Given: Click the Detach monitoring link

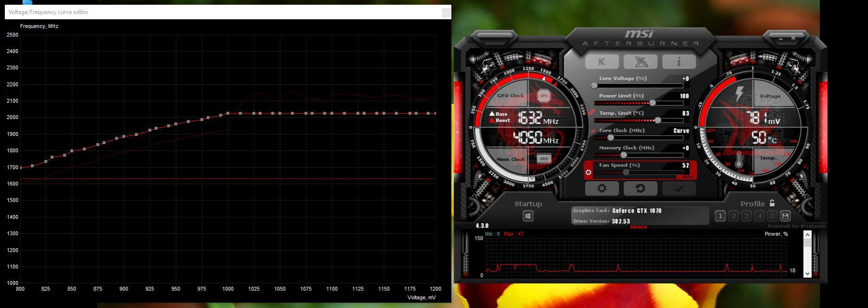Looking at the screenshot, I should tap(639, 227).
